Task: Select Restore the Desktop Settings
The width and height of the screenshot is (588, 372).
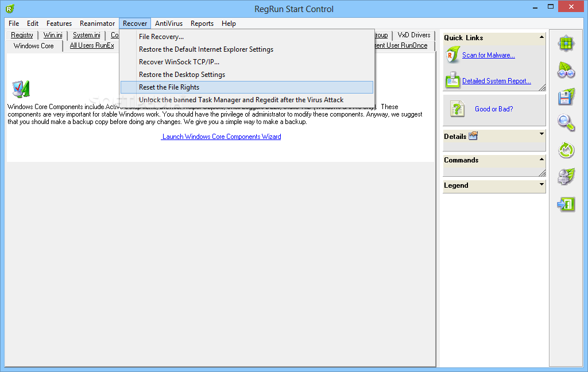Action: [x=247, y=75]
